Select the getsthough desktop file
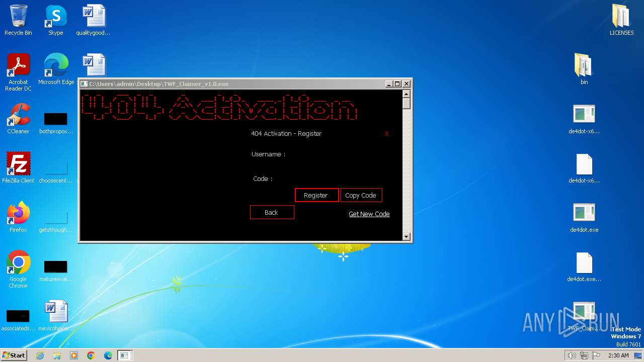 coord(56,222)
